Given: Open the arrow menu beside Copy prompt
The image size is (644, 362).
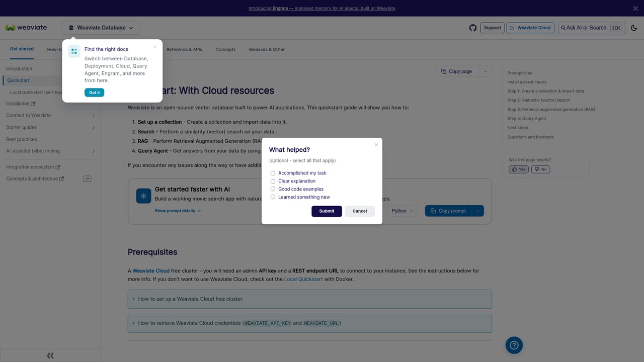Looking at the screenshot, I should tap(477, 211).
